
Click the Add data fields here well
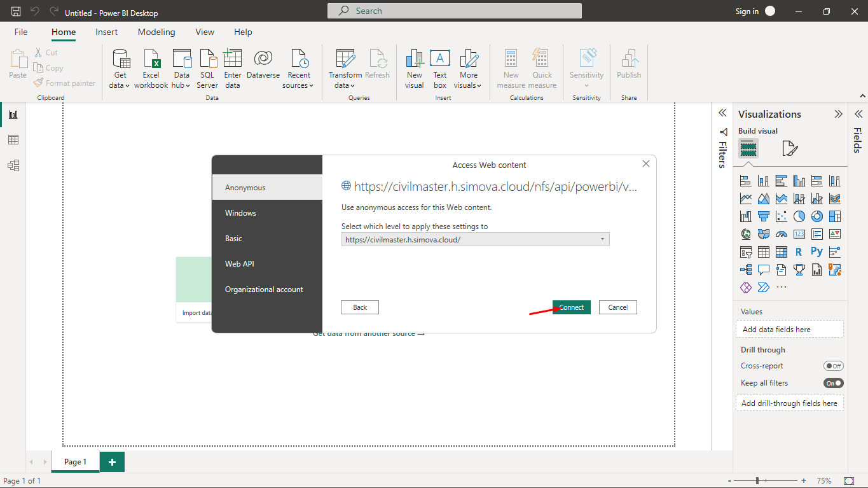[x=789, y=330]
